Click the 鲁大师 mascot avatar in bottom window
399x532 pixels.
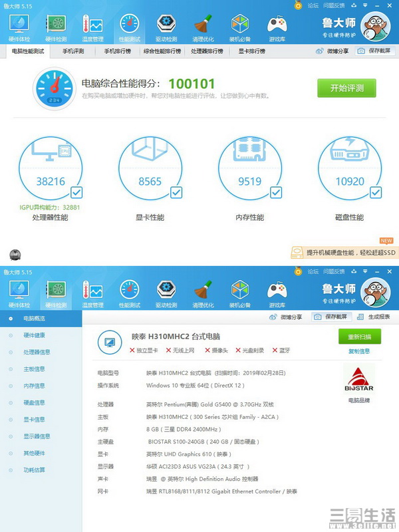coord(375,293)
